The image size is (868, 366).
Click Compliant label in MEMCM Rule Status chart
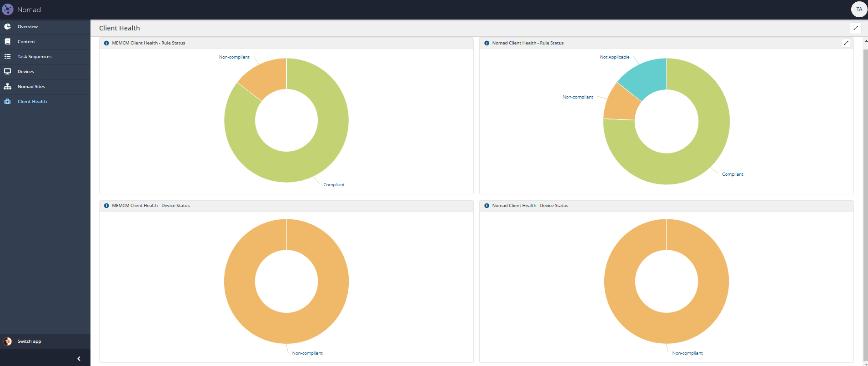(334, 185)
